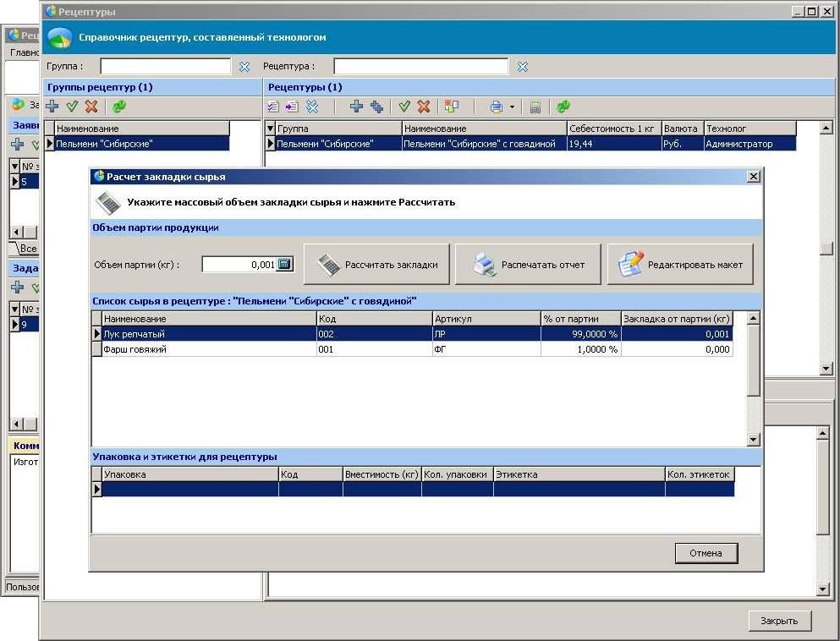Clear the Группа filter field with the X icon
This screenshot has width=840, height=641.
244,67
